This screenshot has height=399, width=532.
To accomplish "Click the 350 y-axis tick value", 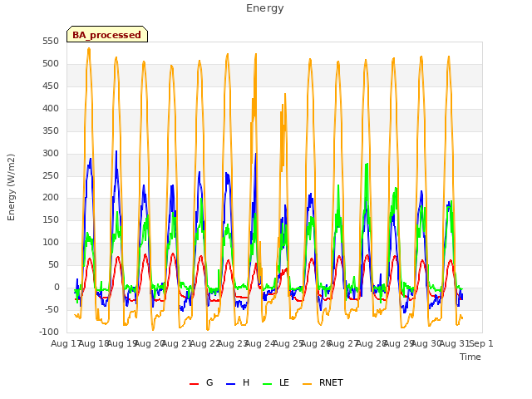I will 51,131.
